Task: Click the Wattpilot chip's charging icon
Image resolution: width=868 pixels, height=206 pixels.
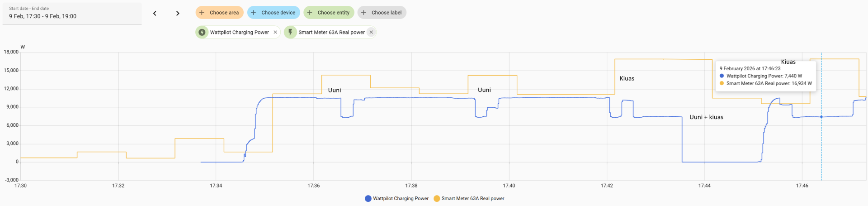Action: tap(202, 32)
